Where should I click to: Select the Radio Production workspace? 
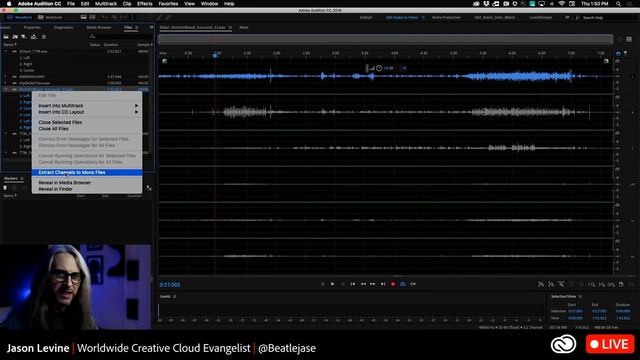[446, 18]
